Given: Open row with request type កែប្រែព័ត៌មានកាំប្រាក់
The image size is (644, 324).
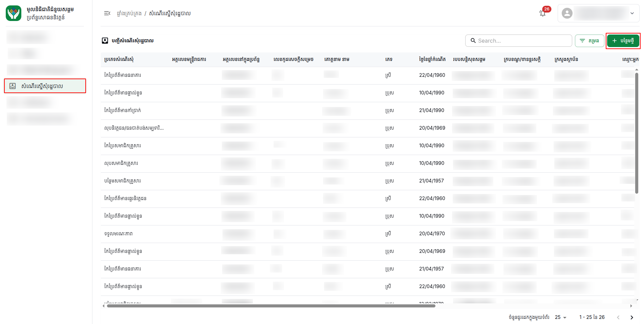Looking at the screenshot, I should click(367, 111).
